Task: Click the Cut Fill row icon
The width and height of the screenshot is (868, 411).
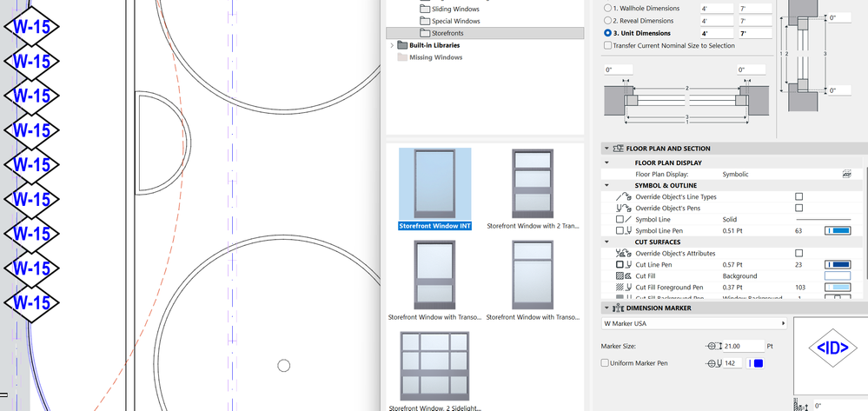Action: [623, 275]
